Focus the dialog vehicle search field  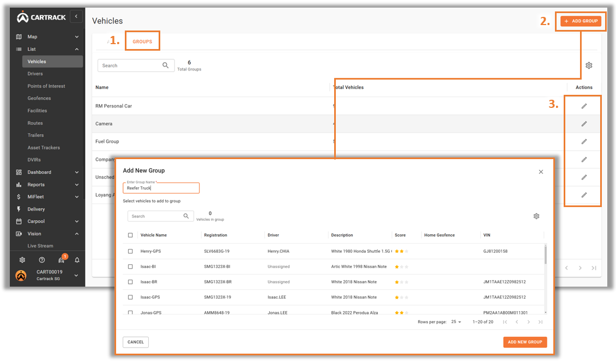click(160, 216)
